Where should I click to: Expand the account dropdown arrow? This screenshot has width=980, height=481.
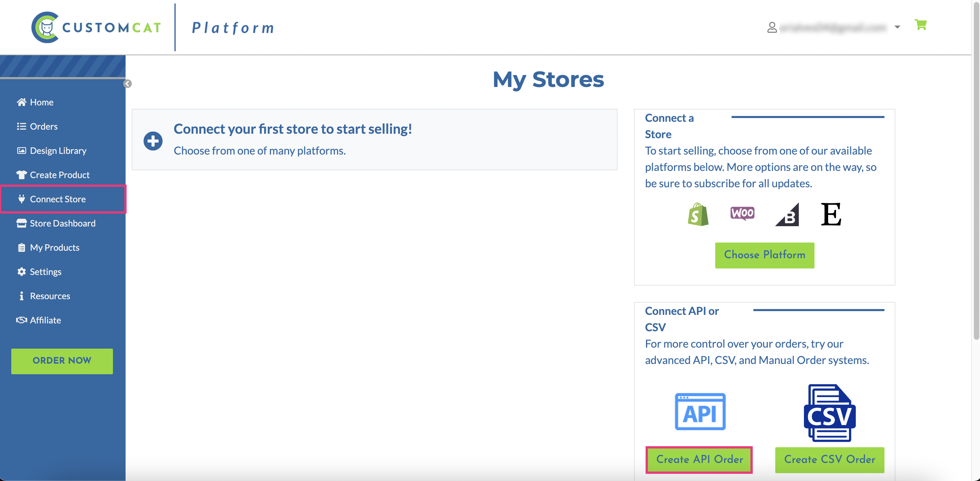pyautogui.click(x=897, y=27)
